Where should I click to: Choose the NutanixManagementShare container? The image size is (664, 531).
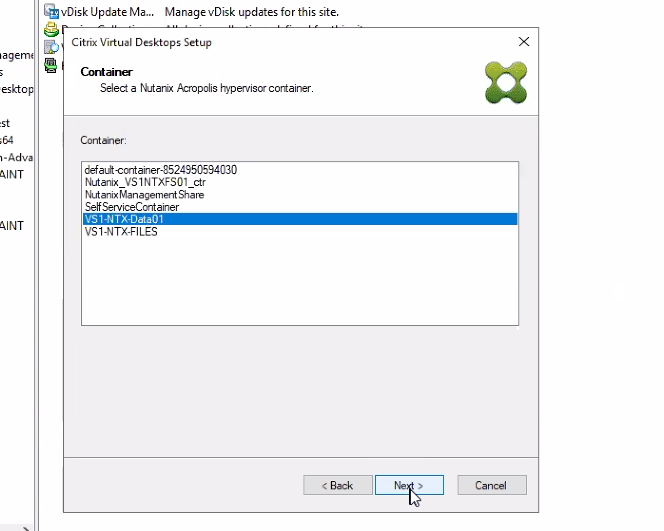(x=299, y=194)
